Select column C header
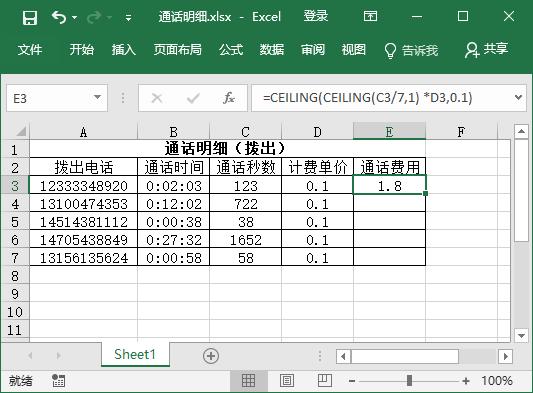Viewport: 533px width, 393px height. tap(245, 132)
